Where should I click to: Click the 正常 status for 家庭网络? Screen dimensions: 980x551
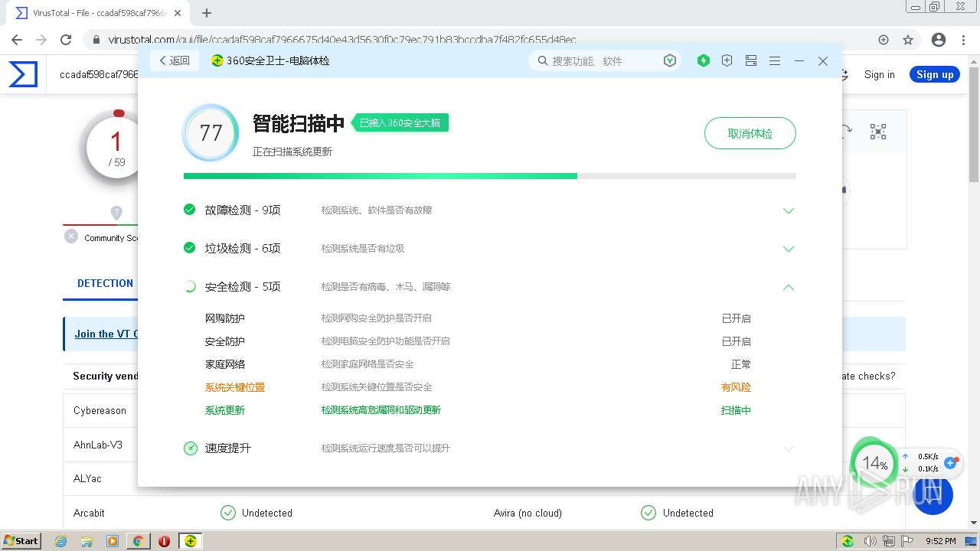(741, 364)
